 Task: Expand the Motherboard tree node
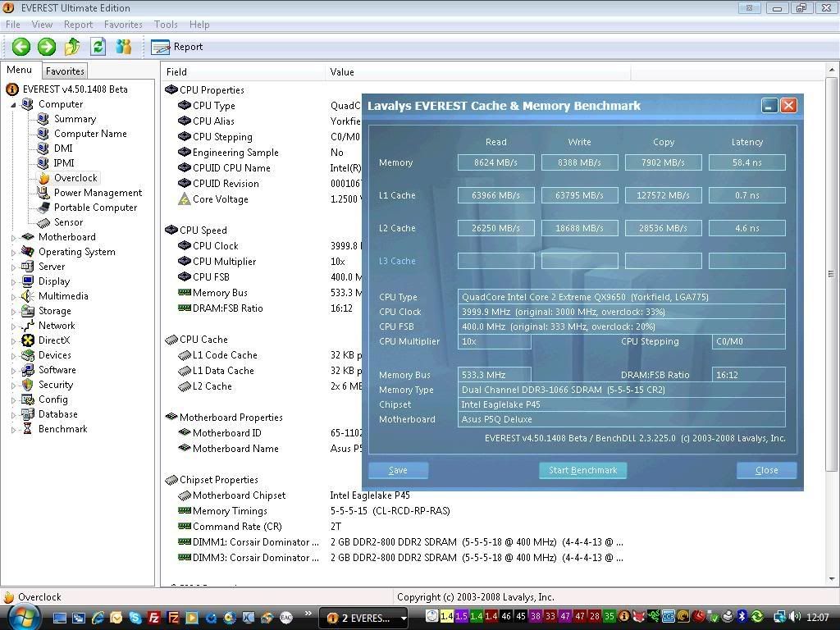tap(13, 237)
